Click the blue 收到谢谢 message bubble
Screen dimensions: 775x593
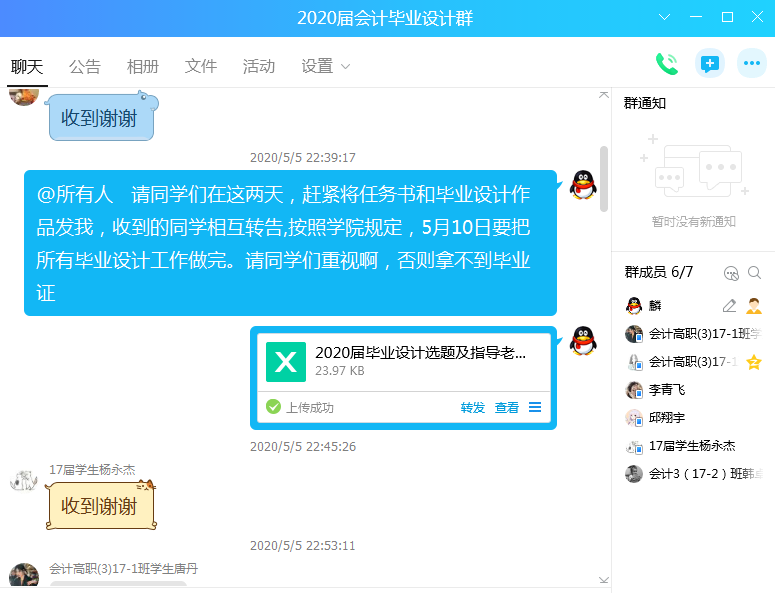click(101, 117)
